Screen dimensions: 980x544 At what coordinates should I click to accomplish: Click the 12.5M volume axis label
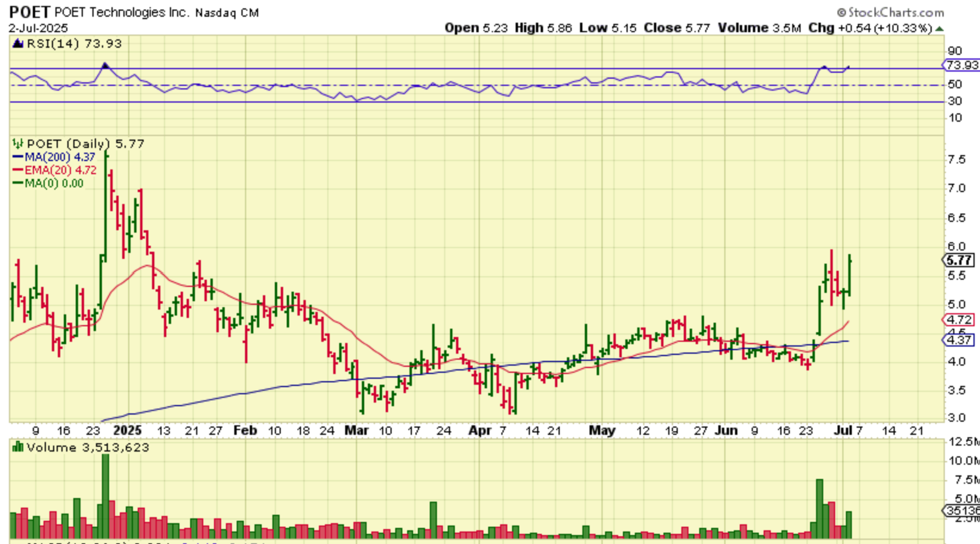(x=963, y=442)
